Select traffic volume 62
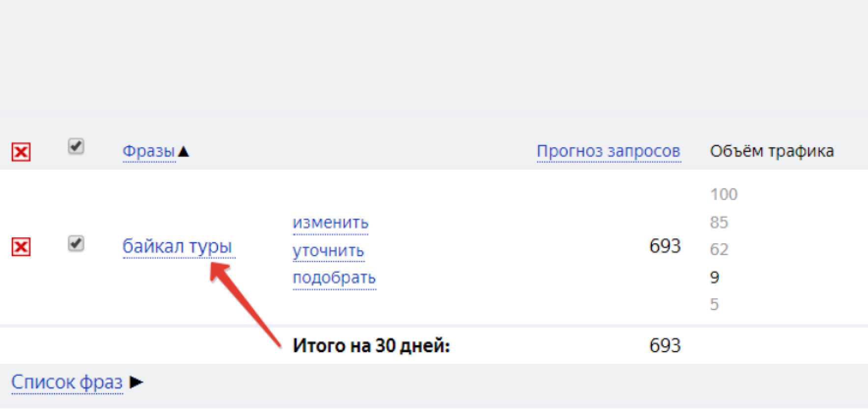The width and height of the screenshot is (868, 409). tap(719, 250)
